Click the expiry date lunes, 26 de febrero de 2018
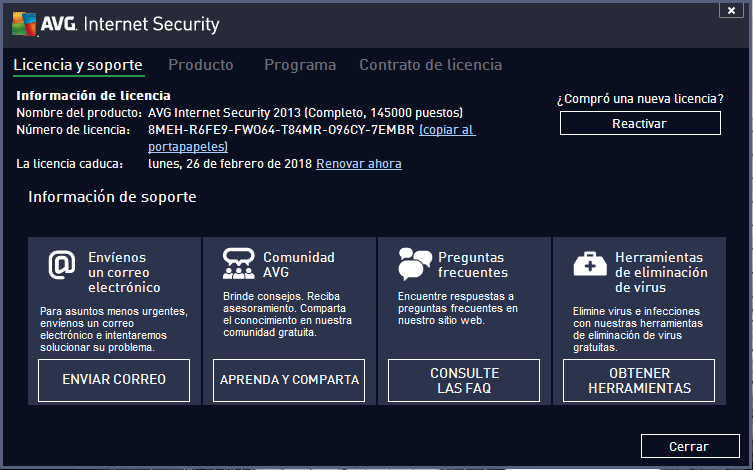The width and height of the screenshot is (753, 470). point(230,164)
